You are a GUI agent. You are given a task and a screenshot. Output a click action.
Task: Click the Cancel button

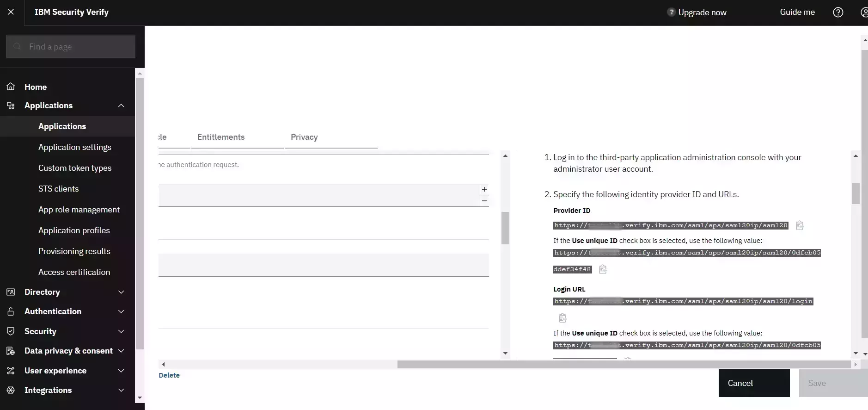(754, 383)
